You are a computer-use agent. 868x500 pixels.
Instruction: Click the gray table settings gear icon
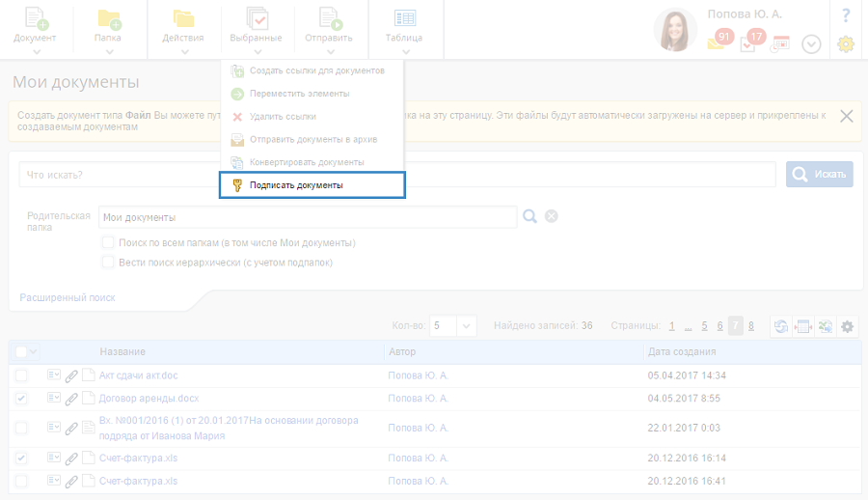click(x=848, y=326)
